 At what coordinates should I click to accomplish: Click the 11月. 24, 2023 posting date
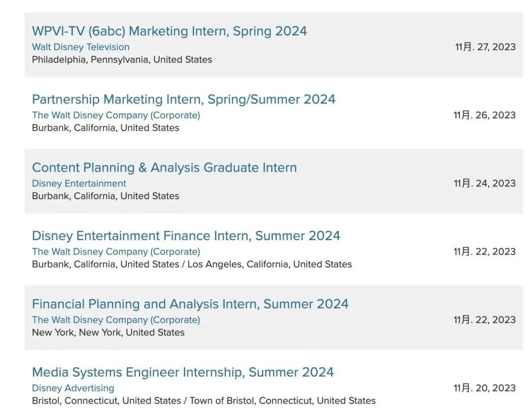(484, 183)
